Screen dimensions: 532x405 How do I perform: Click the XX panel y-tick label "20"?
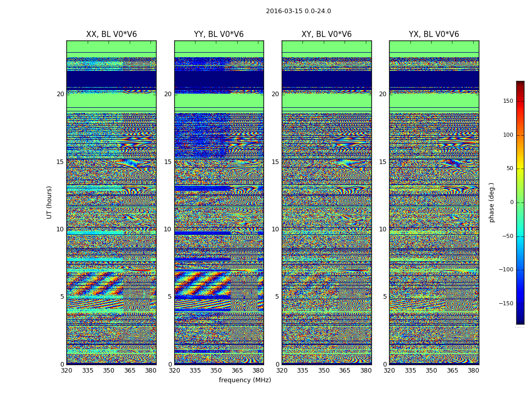(60, 94)
